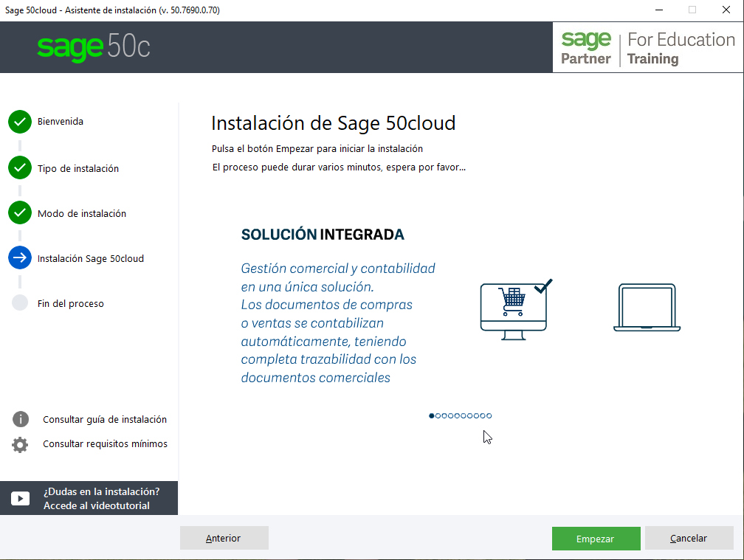
Task: Select the Modo de instalación step label
Action: [x=82, y=213]
